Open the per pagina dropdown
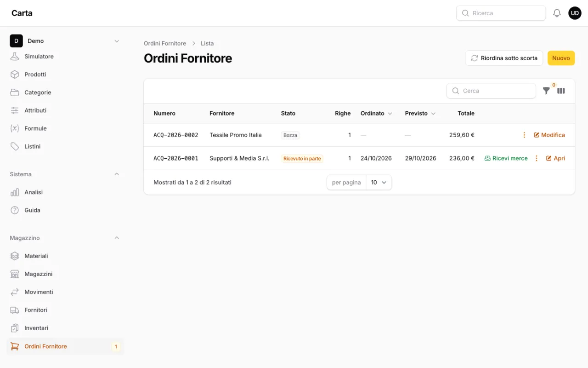This screenshot has height=368, width=588. tap(379, 183)
